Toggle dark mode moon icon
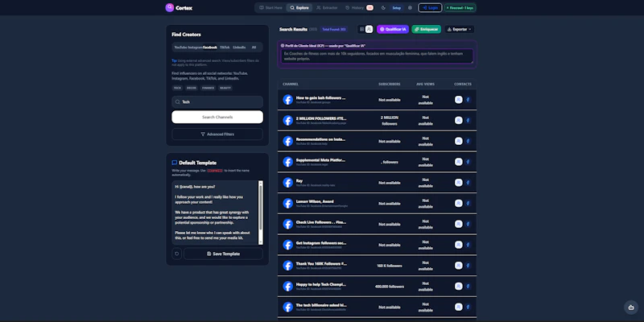This screenshot has height=322, width=644. [384, 8]
